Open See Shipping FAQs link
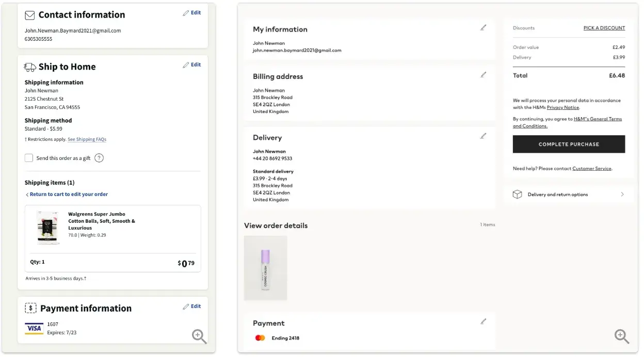The image size is (644, 357). pos(87,139)
